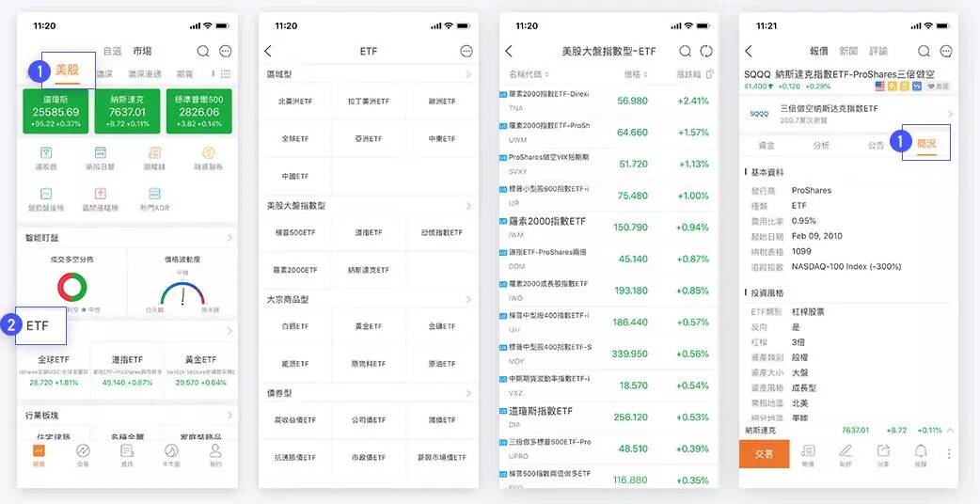This screenshot has width=980, height=504.
Task: Open the 新股日曆 IPO calendar icon
Action: pyautogui.click(x=101, y=152)
